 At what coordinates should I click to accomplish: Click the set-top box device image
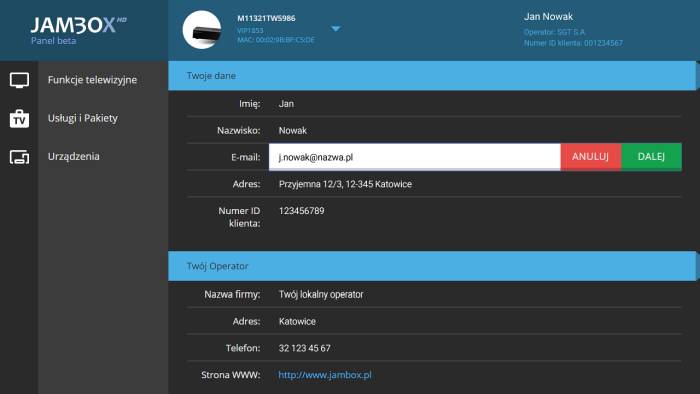coord(202,29)
